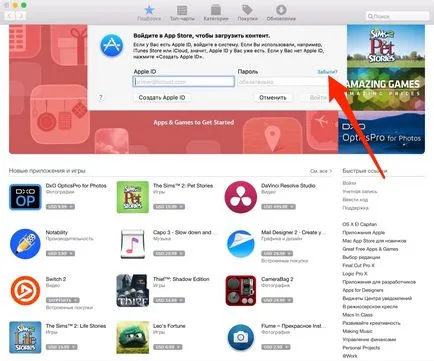Click the question mark help button
The width and height of the screenshot is (434, 361).
click(x=101, y=97)
